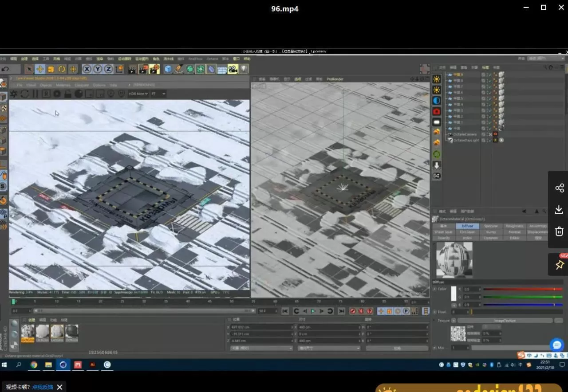
Task: Toggle the Y axis lock
Action: click(x=98, y=69)
